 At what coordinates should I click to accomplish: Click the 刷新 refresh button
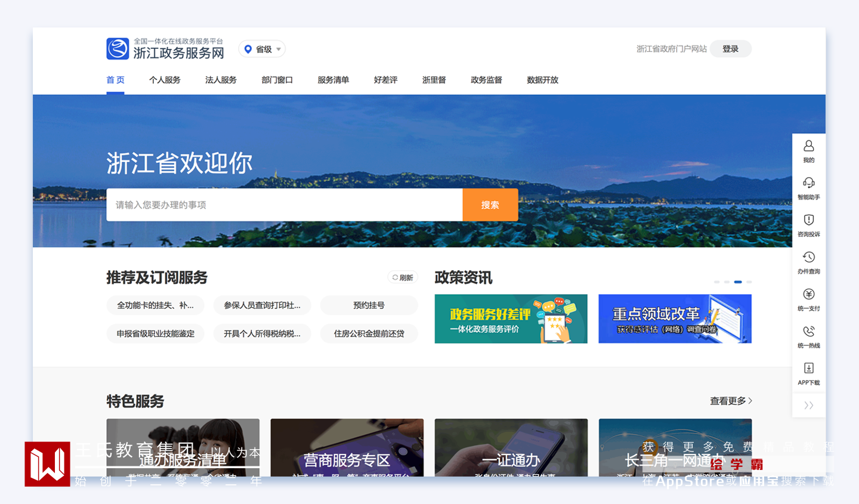[403, 277]
